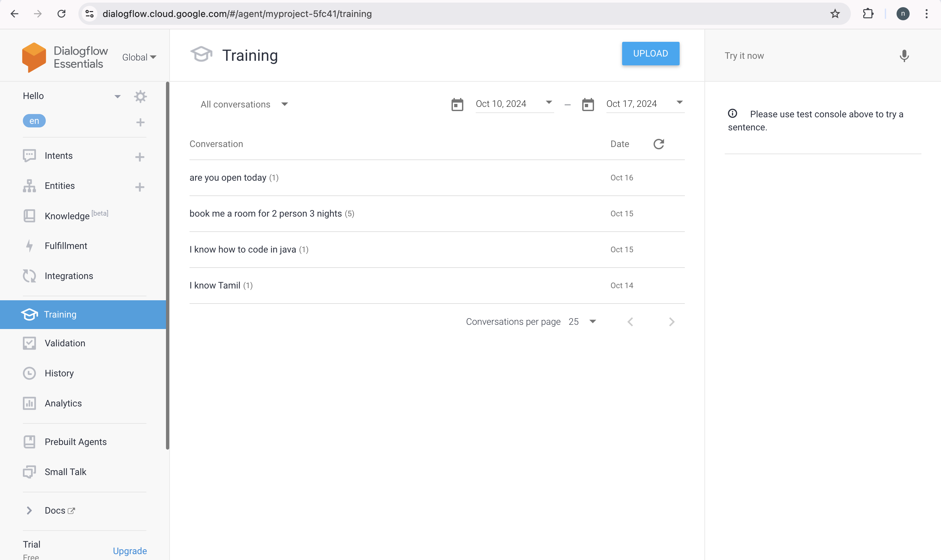
Task: Open agent settings gear
Action: point(140,96)
